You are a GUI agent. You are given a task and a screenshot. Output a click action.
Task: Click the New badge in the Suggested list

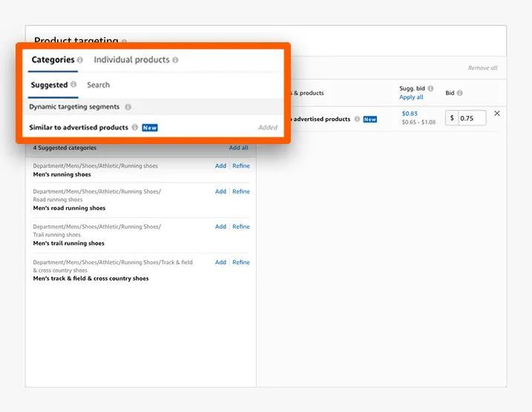pos(150,128)
